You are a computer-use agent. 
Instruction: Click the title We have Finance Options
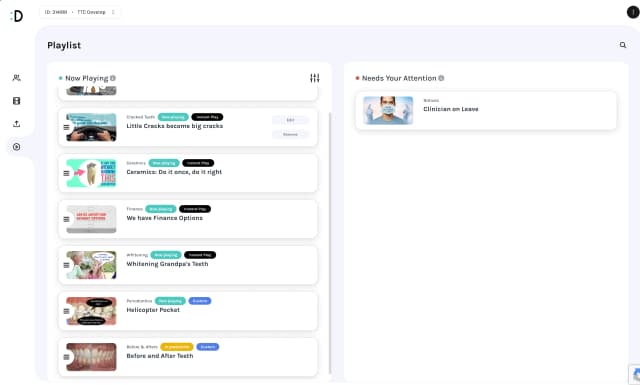pos(164,218)
